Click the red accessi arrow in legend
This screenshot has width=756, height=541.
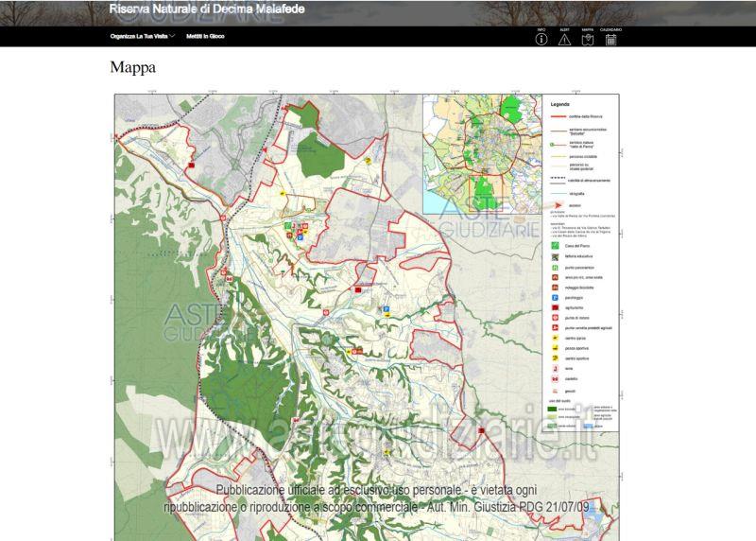point(559,205)
